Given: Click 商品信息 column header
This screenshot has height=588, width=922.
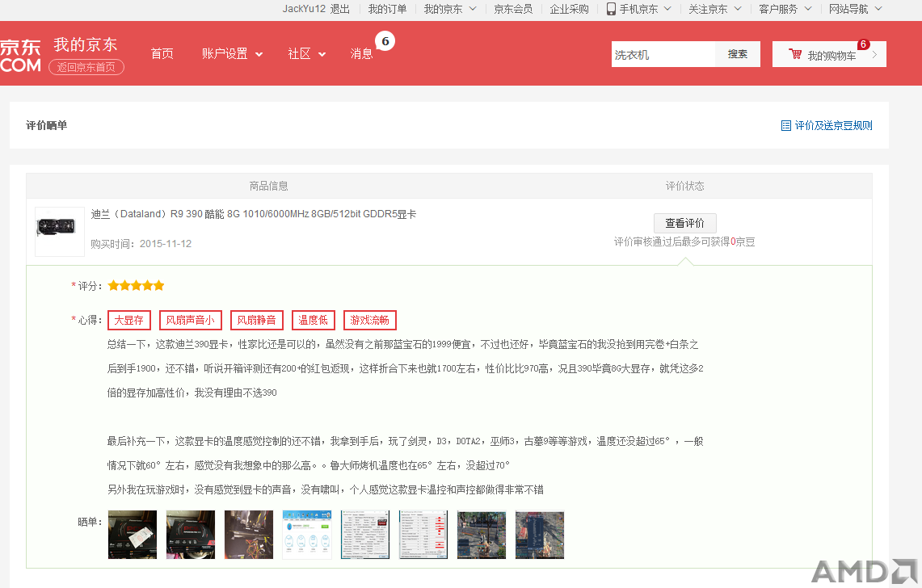Looking at the screenshot, I should pyautogui.click(x=269, y=186).
